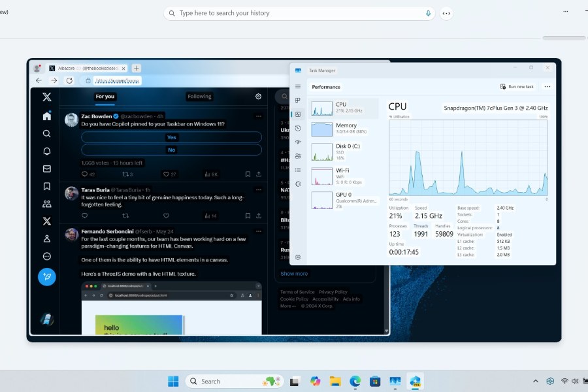Open Notifications in the X sidebar
The height and width of the screenshot is (392, 588).
coord(46,151)
